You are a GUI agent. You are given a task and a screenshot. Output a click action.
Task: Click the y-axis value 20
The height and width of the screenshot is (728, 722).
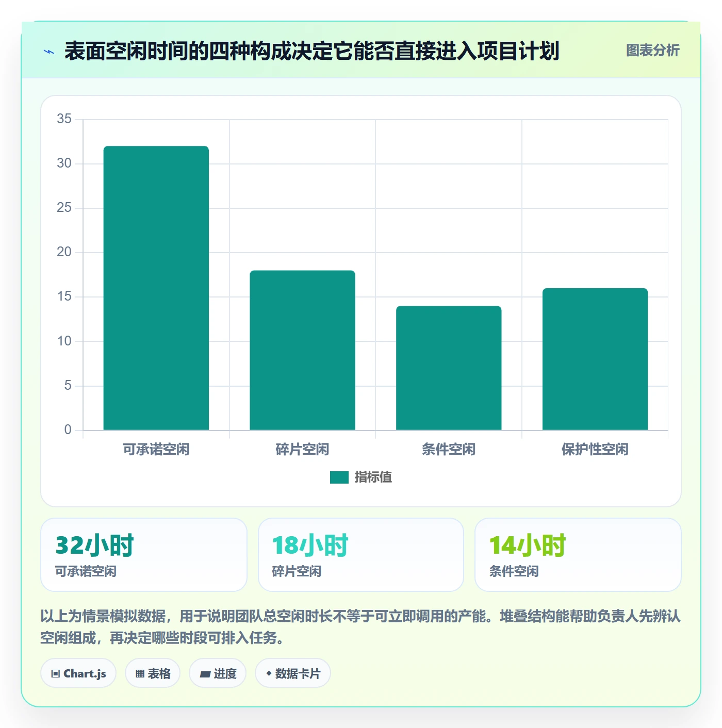coord(64,252)
